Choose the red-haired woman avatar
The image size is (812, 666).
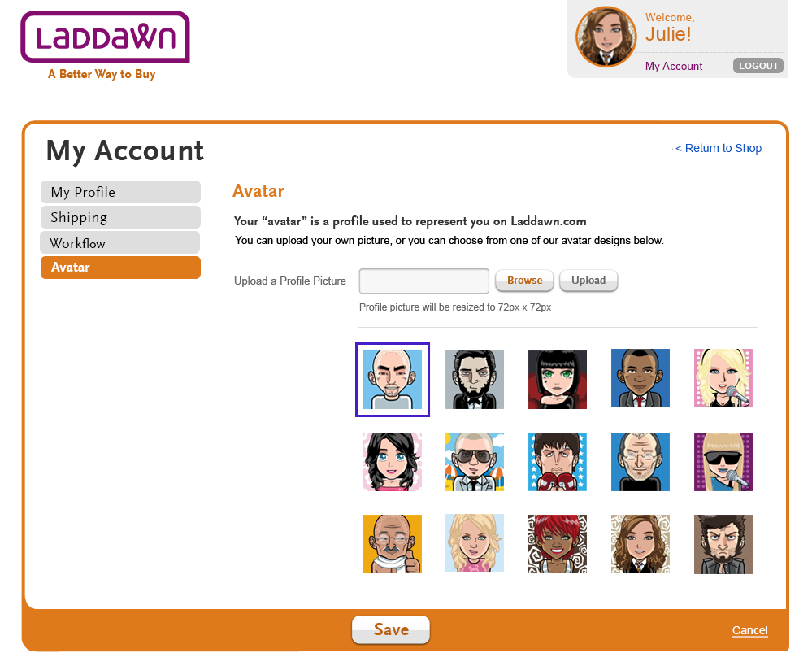pyautogui.click(x=558, y=544)
